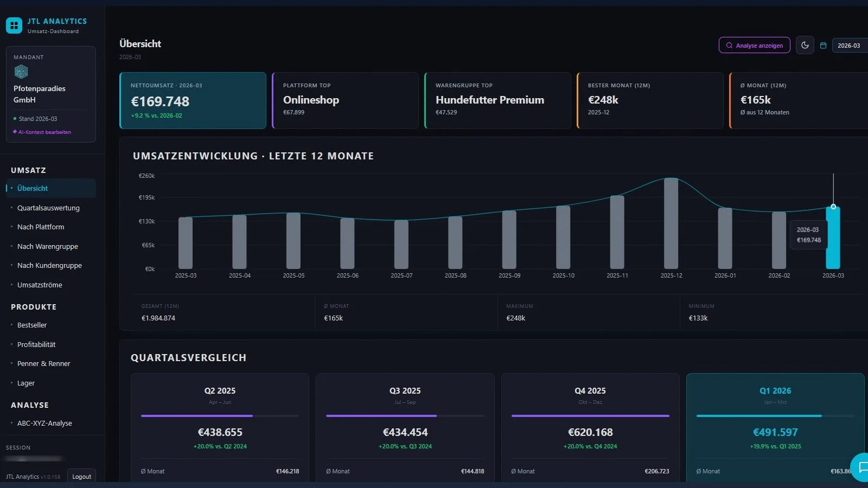
Task: Click the Logout button
Action: click(x=81, y=477)
